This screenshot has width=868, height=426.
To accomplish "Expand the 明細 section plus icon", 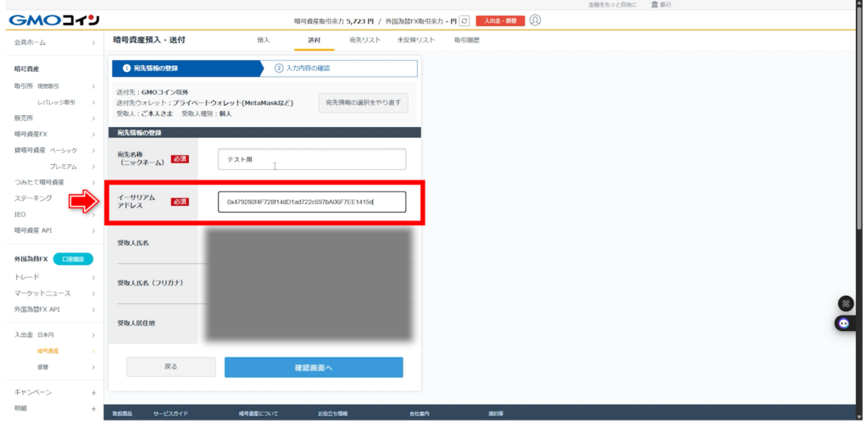I will [x=93, y=408].
